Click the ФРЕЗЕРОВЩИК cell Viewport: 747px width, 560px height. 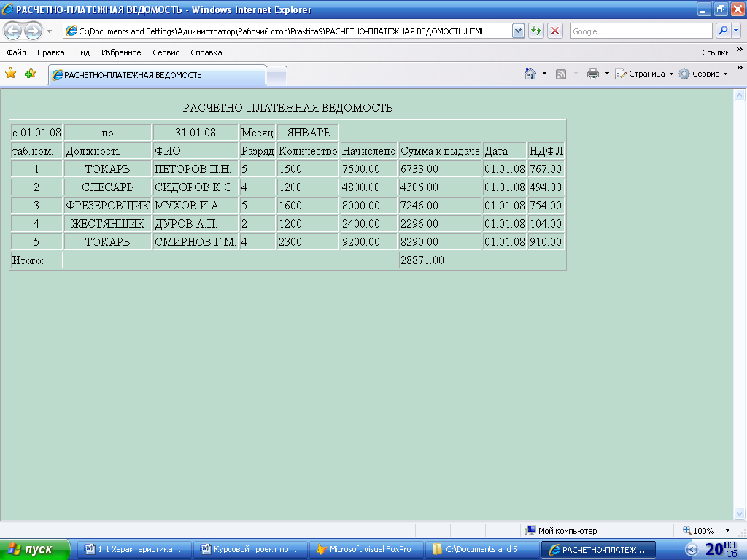[x=108, y=205]
